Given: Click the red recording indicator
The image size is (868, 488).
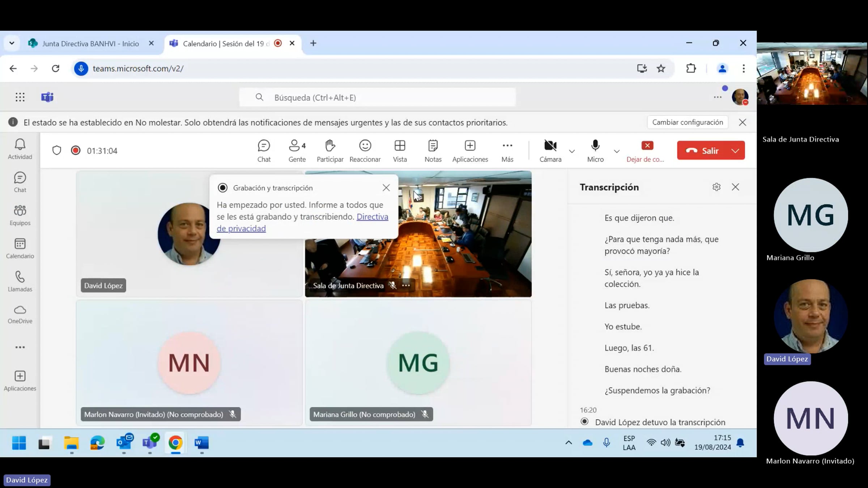Looking at the screenshot, I should pos(76,150).
